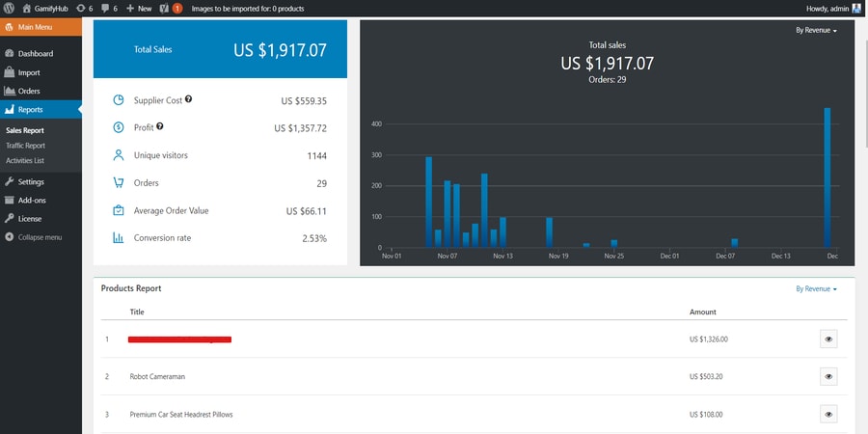Open the comments bubble icon
The image size is (868, 434).
click(x=106, y=8)
